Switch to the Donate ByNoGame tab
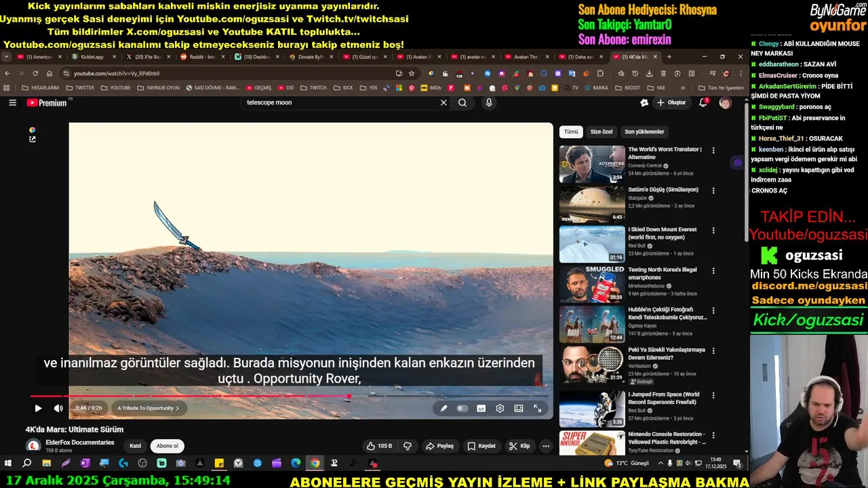Screen dimensions: 868x488 click(x=311, y=57)
